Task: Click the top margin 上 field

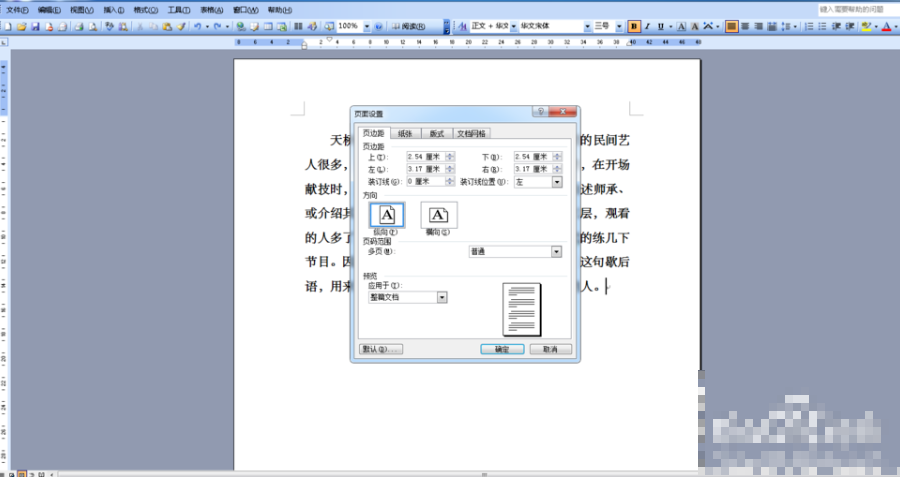Action: pyautogui.click(x=425, y=157)
